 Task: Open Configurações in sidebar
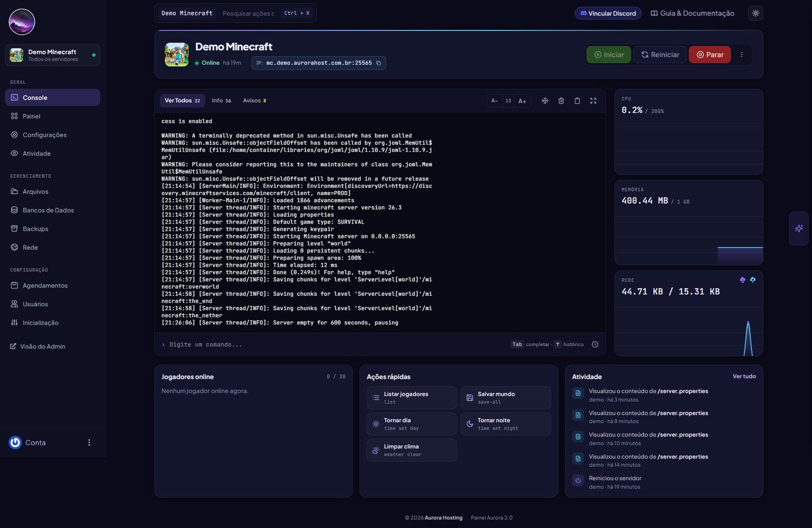pos(53,135)
